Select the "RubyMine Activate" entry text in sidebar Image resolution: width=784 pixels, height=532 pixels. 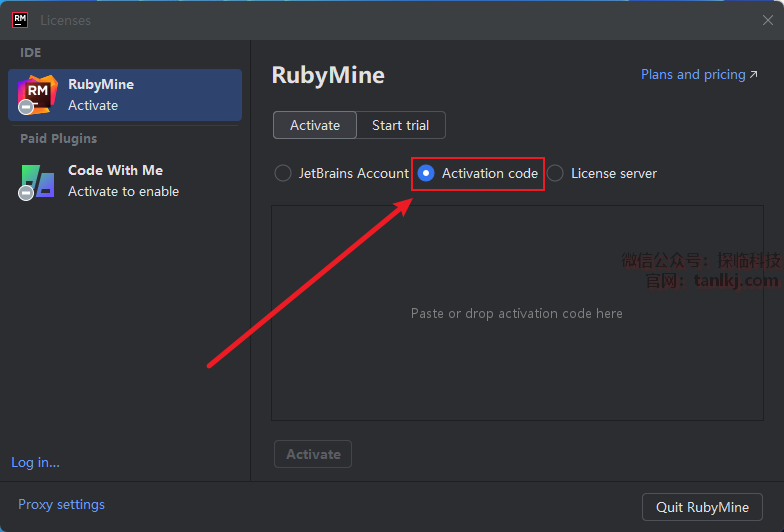tap(100, 94)
